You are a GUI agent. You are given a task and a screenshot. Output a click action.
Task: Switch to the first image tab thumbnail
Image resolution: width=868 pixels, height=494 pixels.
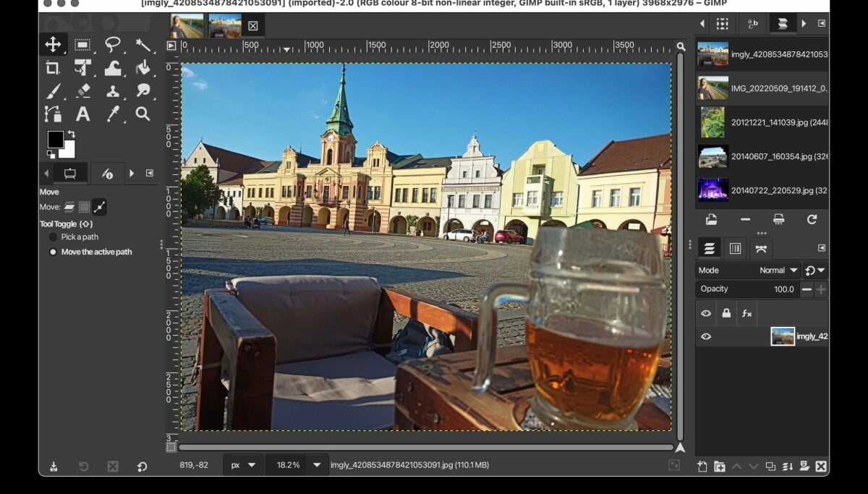[187, 26]
